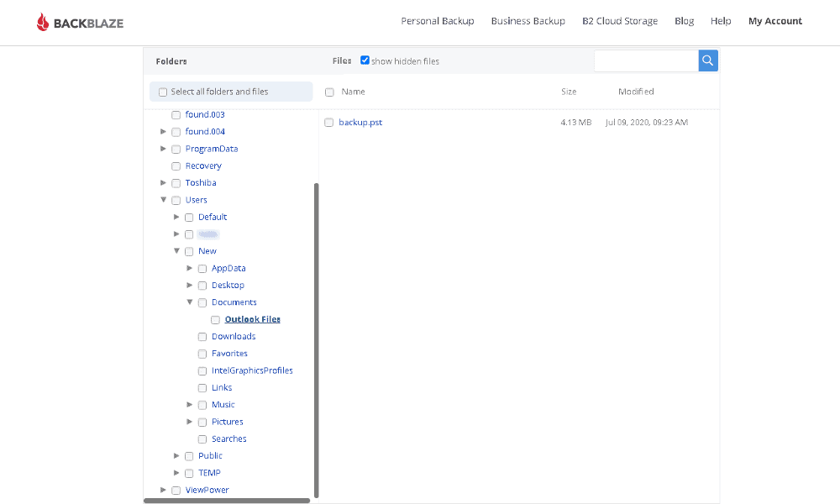Uncheck the show hidden files checkbox

click(x=365, y=60)
